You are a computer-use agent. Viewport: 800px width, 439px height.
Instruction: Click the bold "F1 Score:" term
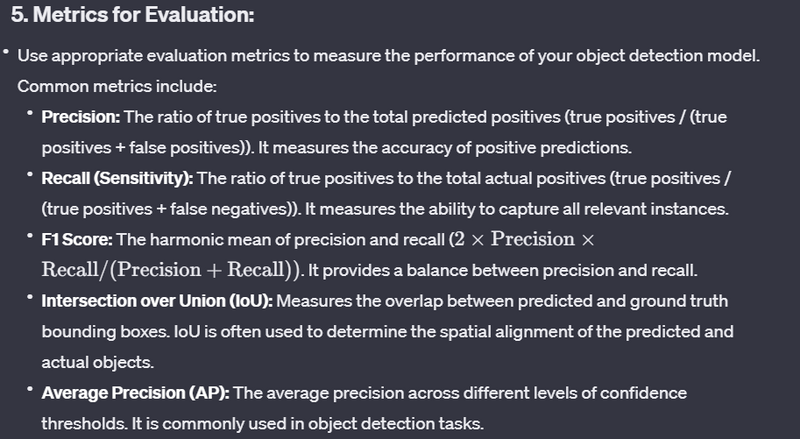[x=75, y=240]
